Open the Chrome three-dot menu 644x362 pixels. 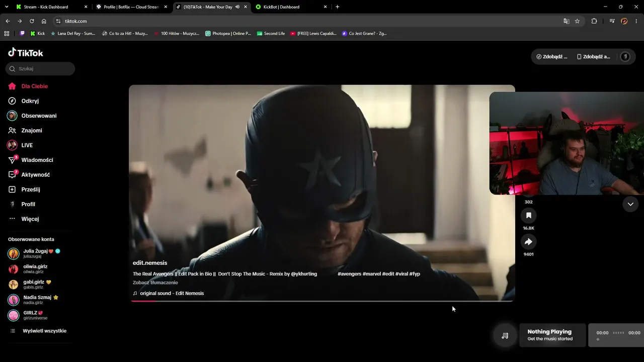click(636, 21)
